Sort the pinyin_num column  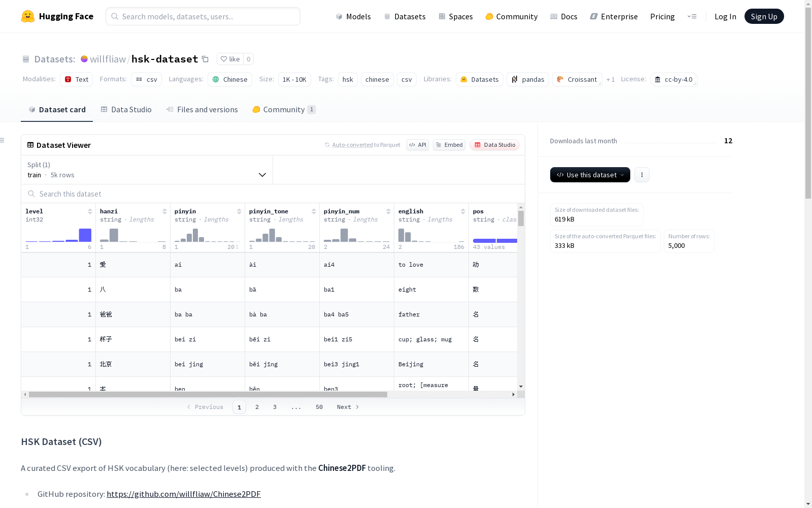point(388,211)
